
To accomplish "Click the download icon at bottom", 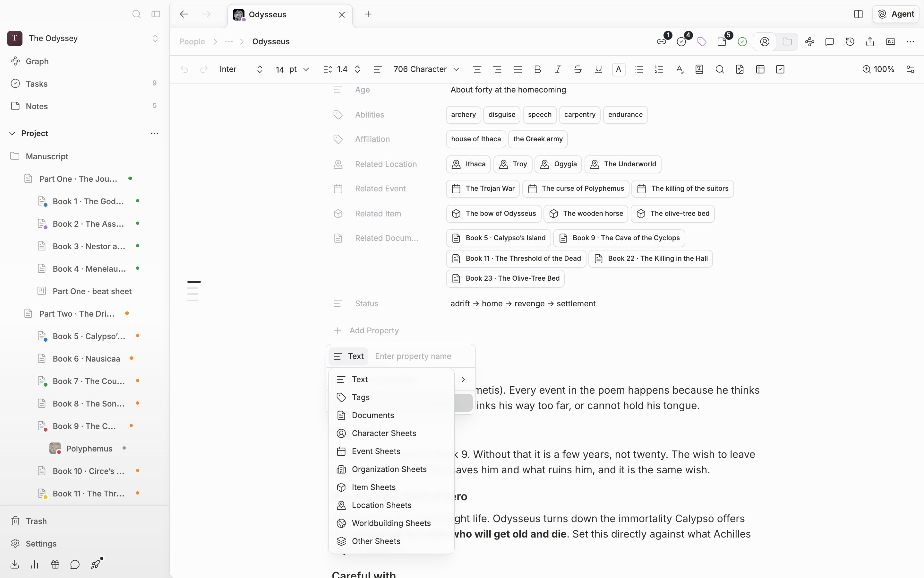I will pos(14,565).
